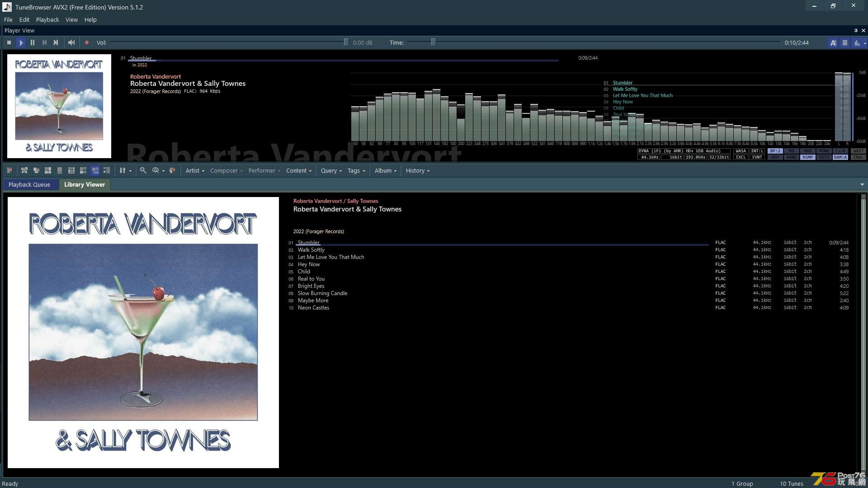This screenshot has width=868, height=488.
Task: Toggle the REP repeat indicator
Action: (x=775, y=157)
